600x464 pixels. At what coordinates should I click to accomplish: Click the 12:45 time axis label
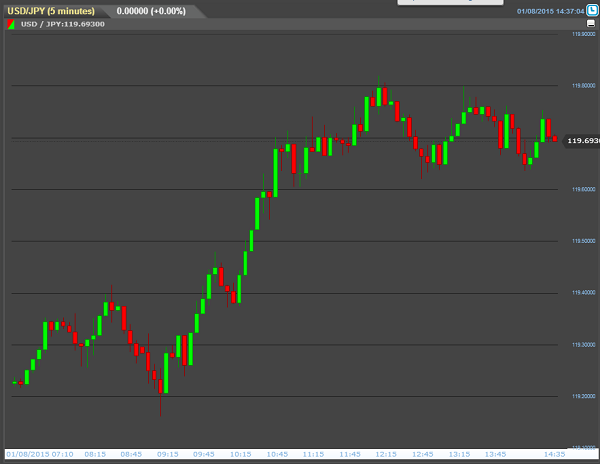click(x=422, y=454)
